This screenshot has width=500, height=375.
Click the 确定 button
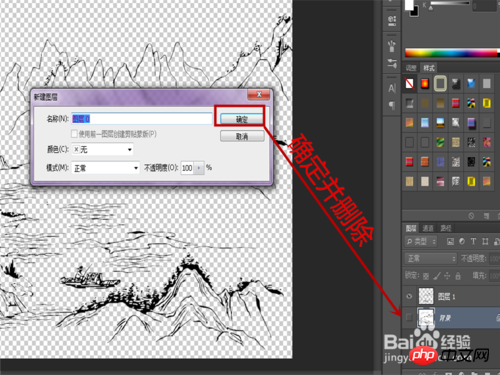tap(242, 119)
